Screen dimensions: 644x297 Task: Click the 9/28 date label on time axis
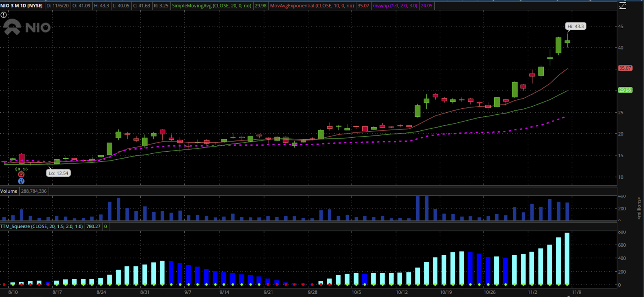312,292
